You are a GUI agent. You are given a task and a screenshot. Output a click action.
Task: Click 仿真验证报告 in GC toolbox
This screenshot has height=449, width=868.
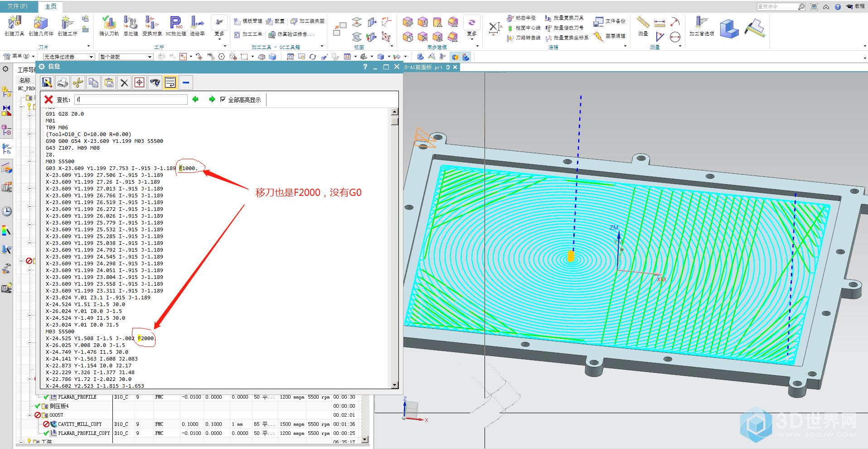click(291, 34)
